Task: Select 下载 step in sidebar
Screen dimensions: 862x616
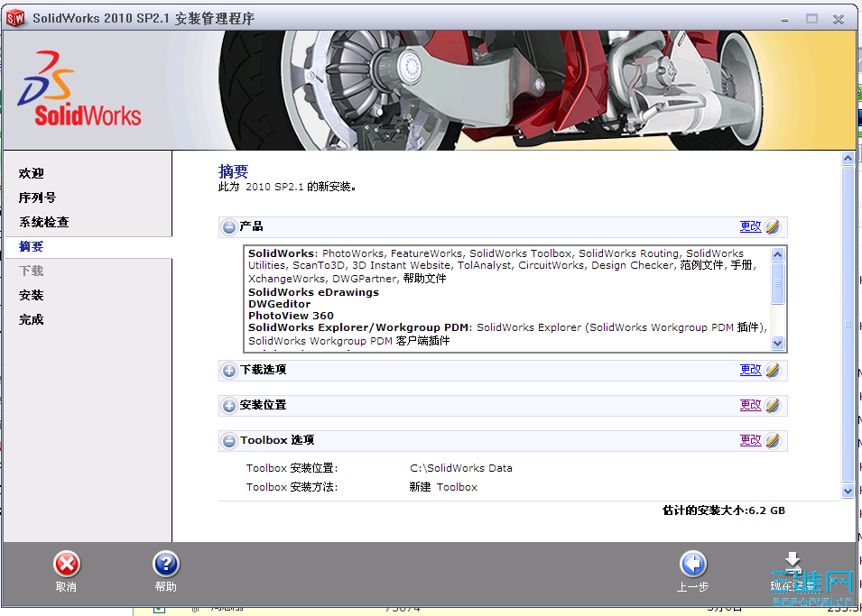Action: tap(32, 271)
